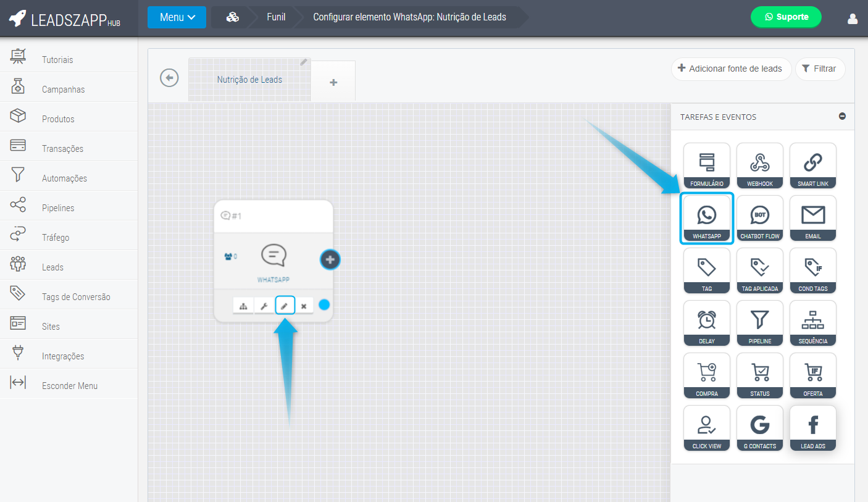The width and height of the screenshot is (868, 502).
Task: Add the Lead Ads Facebook element
Action: point(812,429)
